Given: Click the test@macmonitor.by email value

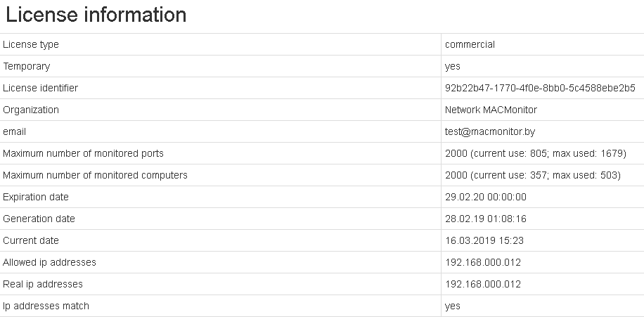Looking at the screenshot, I should pos(490,131).
